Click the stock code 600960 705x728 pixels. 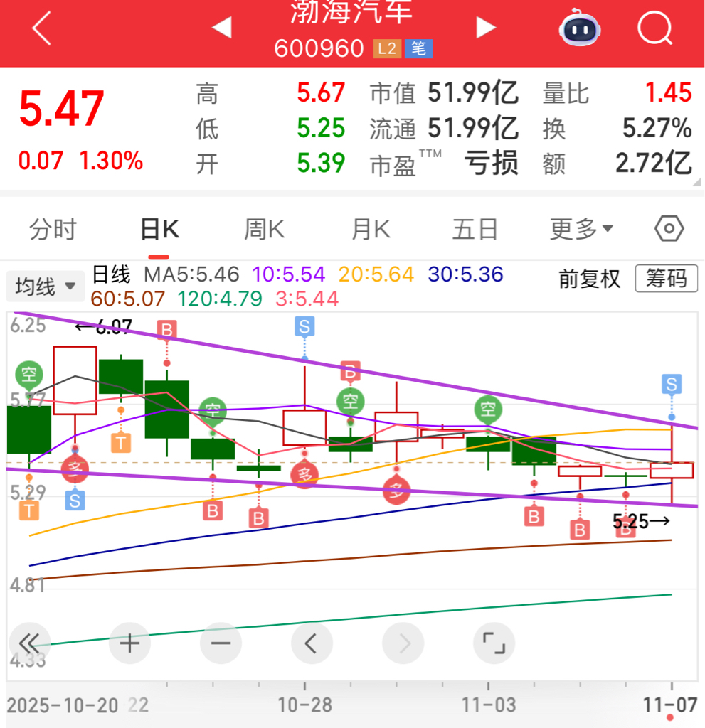point(319,48)
